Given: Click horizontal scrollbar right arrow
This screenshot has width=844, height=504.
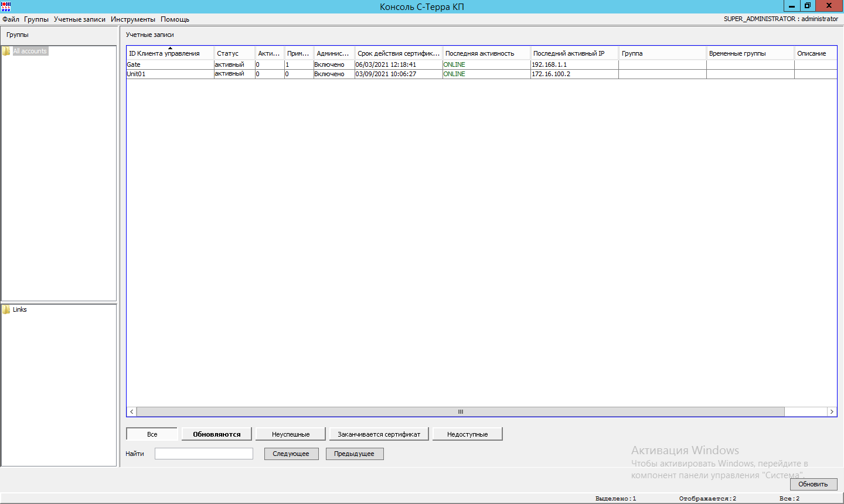Looking at the screenshot, I should (832, 412).
